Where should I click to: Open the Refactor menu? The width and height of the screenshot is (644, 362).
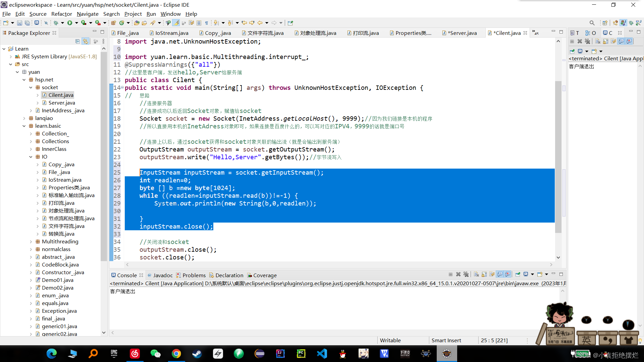point(61,14)
